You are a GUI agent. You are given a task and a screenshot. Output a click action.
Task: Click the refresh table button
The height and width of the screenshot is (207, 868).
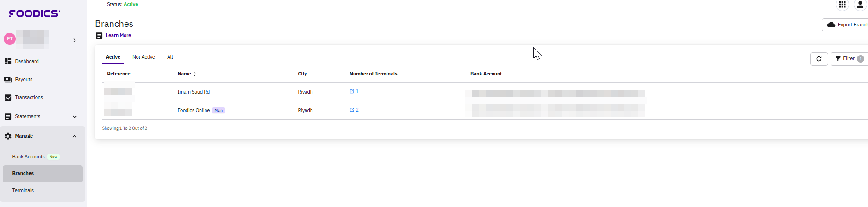(x=818, y=59)
